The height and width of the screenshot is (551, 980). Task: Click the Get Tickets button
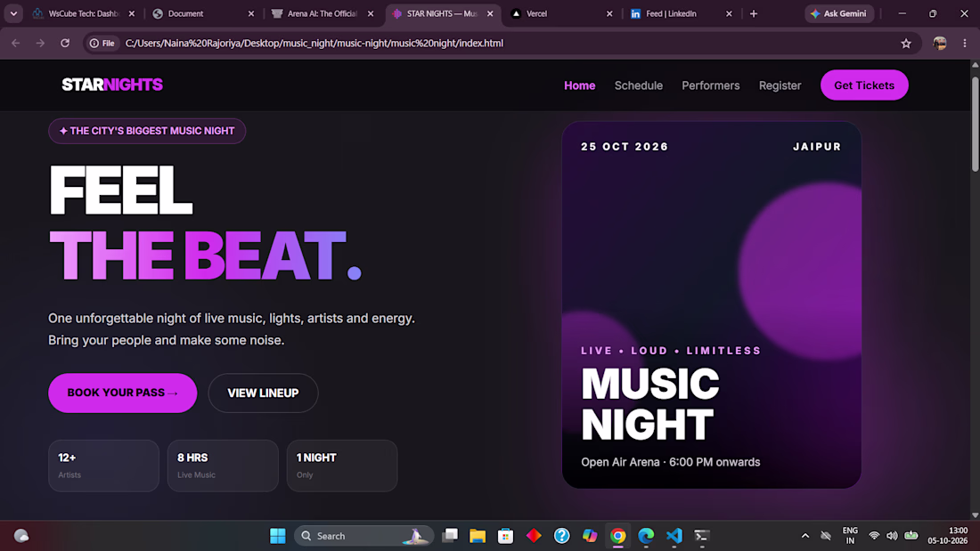pyautogui.click(x=864, y=85)
